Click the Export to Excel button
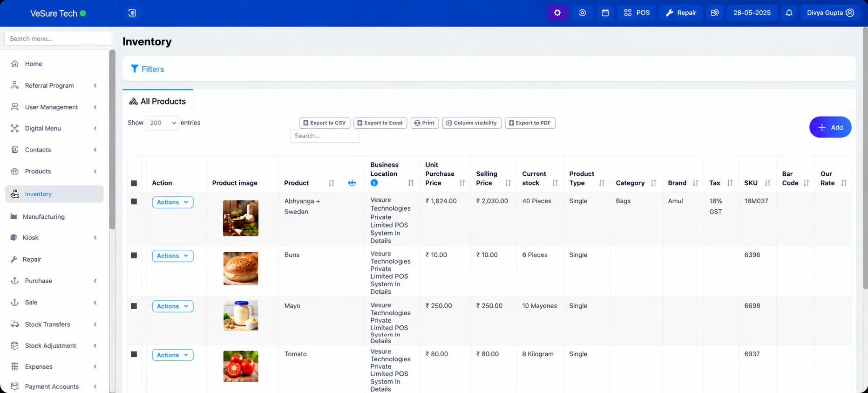Image resolution: width=868 pixels, height=393 pixels. tap(380, 123)
